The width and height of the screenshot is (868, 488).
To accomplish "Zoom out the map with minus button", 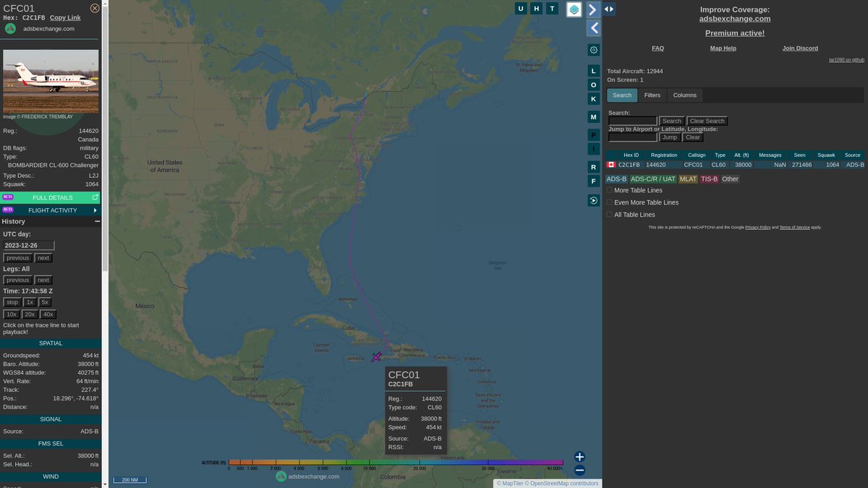I will pyautogui.click(x=579, y=470).
